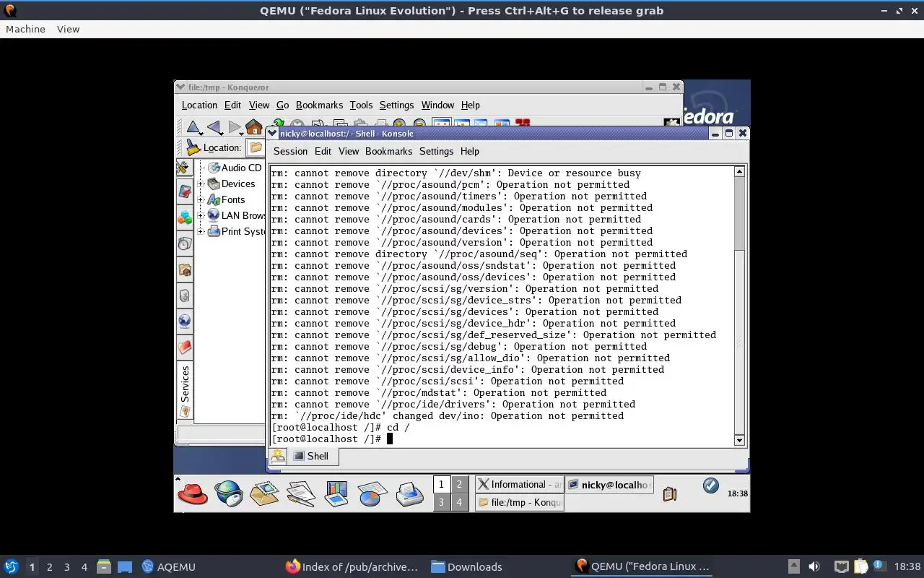
Task: Select Audio CD tree item
Action: tap(235, 168)
